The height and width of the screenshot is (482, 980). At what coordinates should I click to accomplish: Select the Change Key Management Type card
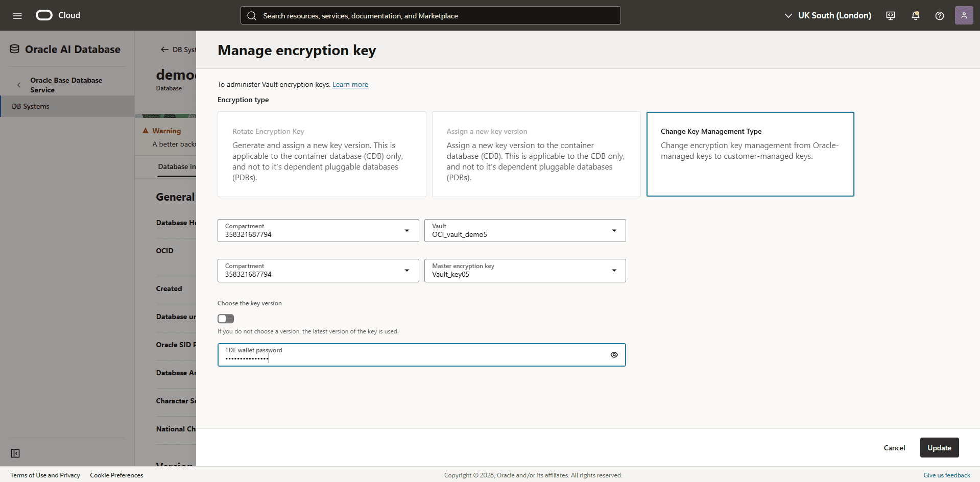[750, 154]
